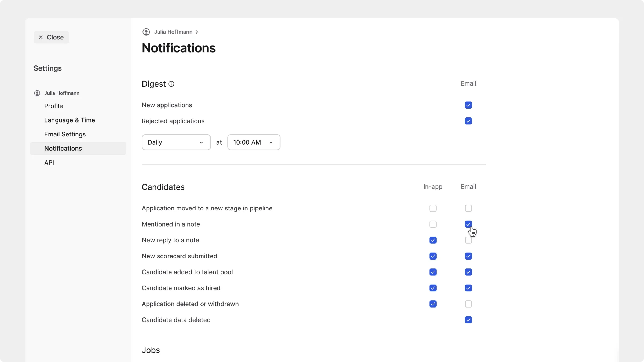
Task: Open Profile settings
Action: click(x=53, y=106)
